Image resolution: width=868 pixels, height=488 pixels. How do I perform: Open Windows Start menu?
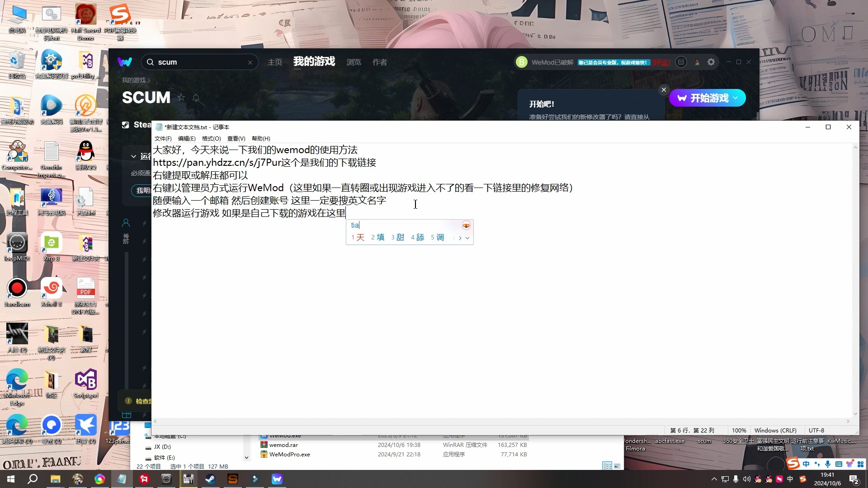pos(11,479)
